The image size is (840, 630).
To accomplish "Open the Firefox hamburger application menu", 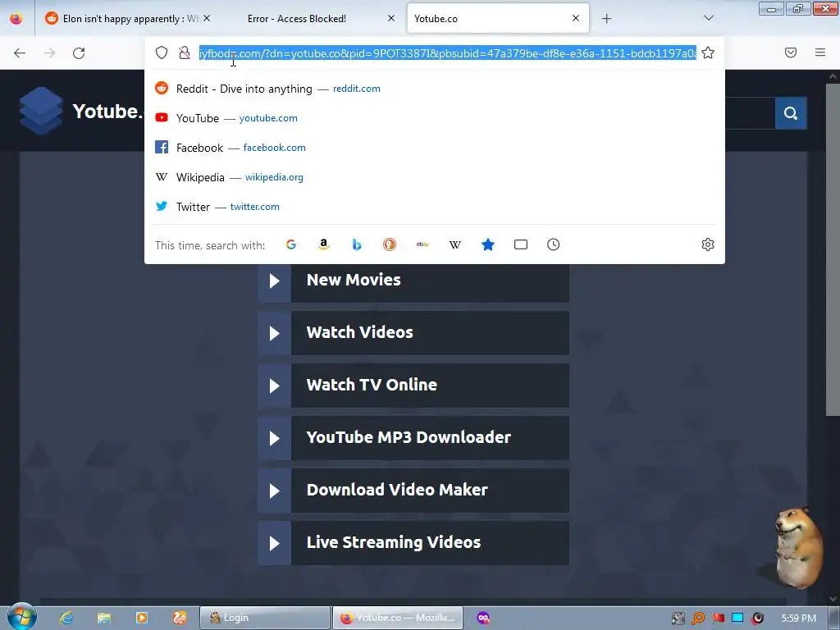I will point(820,52).
